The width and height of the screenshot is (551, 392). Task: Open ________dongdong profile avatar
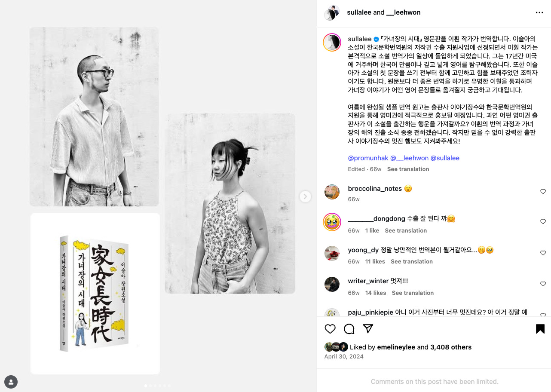pos(332,222)
